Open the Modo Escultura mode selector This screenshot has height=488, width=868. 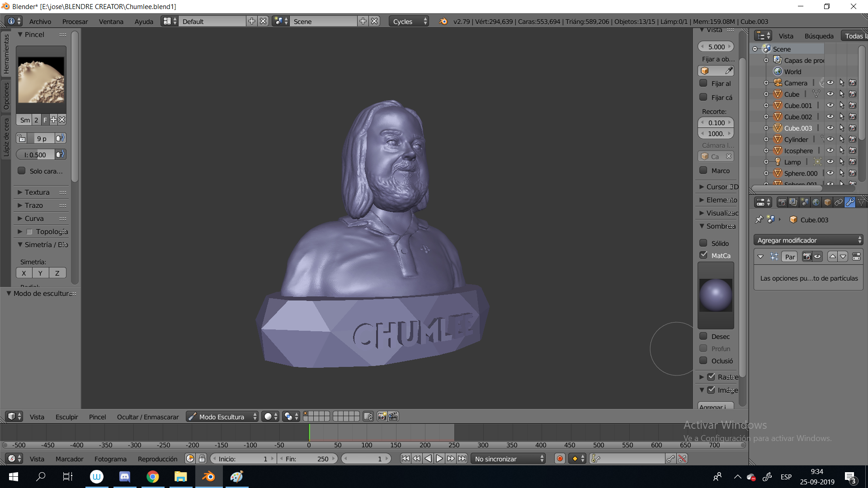click(222, 417)
